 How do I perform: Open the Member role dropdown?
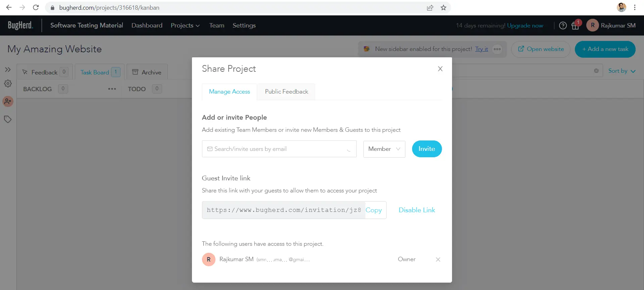[384, 149]
